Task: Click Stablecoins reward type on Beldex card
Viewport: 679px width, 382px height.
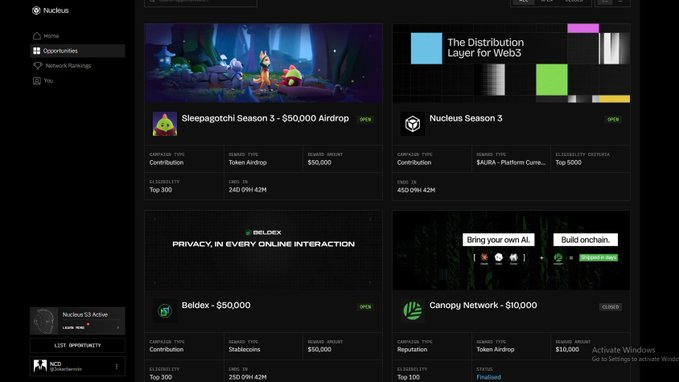Action: (244, 350)
